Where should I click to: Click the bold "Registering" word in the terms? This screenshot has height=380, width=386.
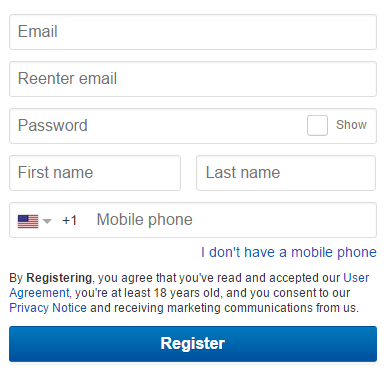click(59, 278)
